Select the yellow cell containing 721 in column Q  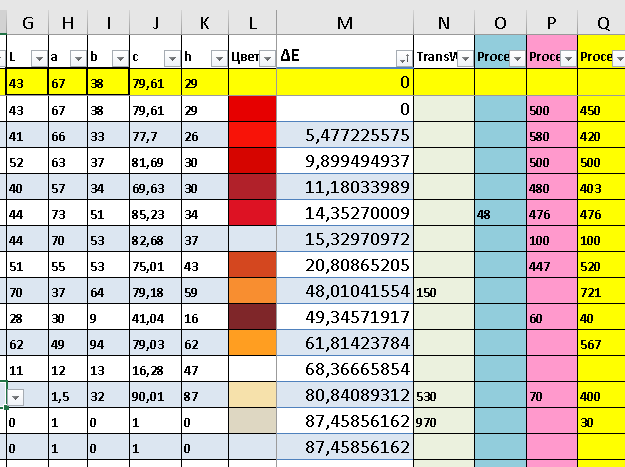(x=602, y=291)
